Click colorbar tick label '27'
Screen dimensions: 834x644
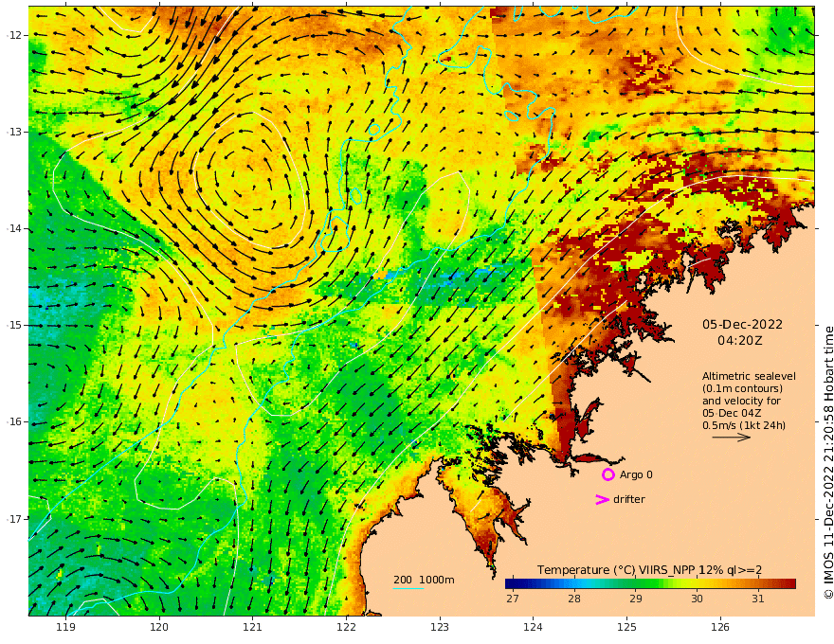pos(512,599)
